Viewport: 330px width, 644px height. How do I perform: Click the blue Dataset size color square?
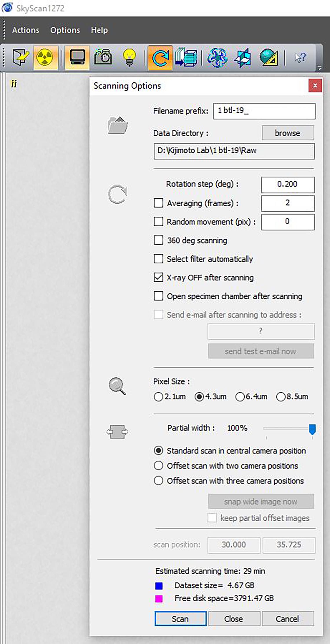point(159,585)
